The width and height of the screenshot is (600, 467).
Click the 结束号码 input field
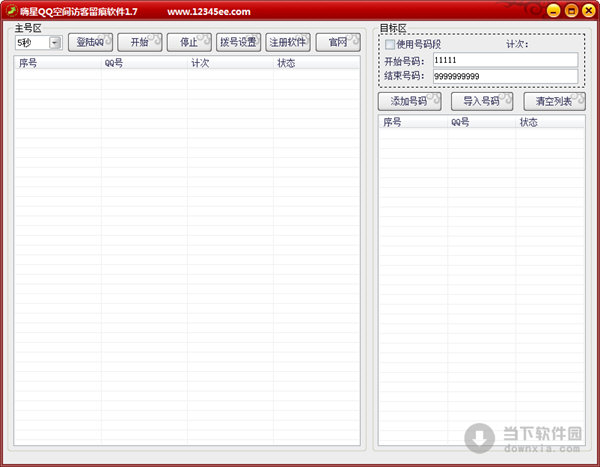pos(504,76)
